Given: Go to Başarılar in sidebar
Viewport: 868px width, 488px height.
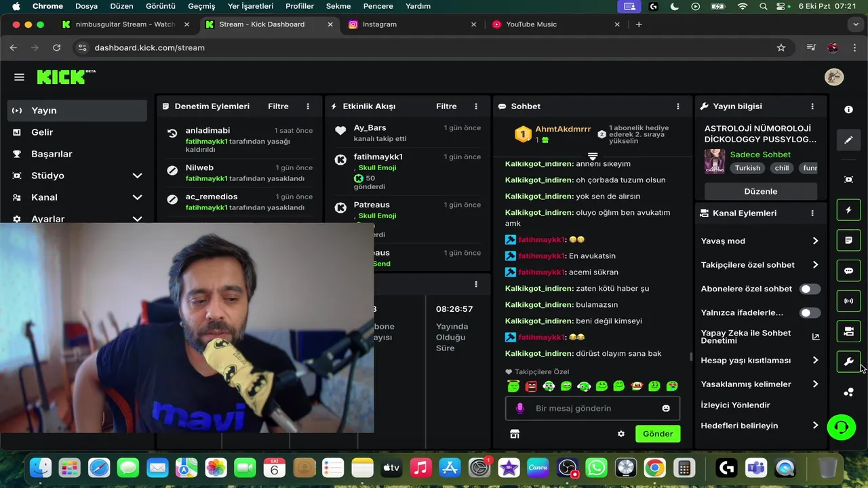Looking at the screenshot, I should [77, 154].
